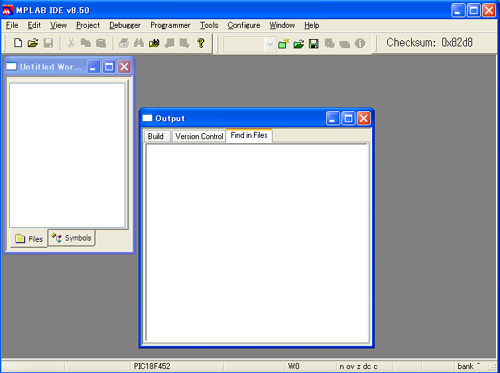Maximize the Output window
This screenshot has height=373, width=500.
(348, 118)
